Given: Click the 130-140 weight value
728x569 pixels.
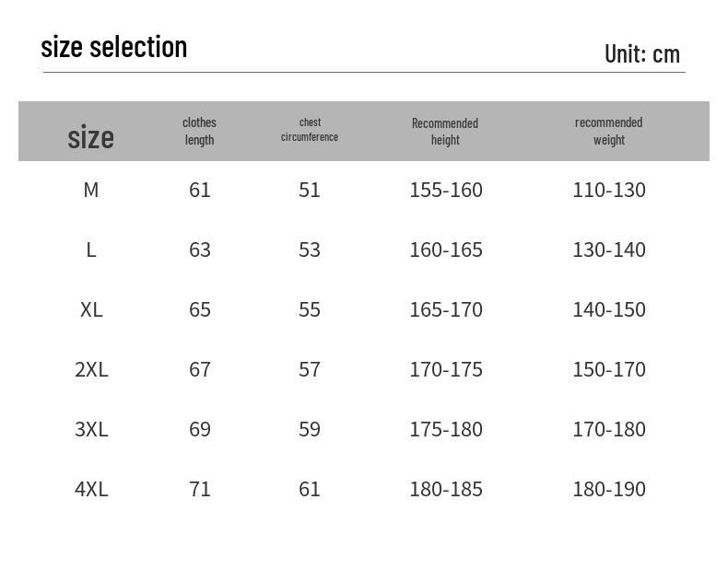Looking at the screenshot, I should click(x=609, y=250).
